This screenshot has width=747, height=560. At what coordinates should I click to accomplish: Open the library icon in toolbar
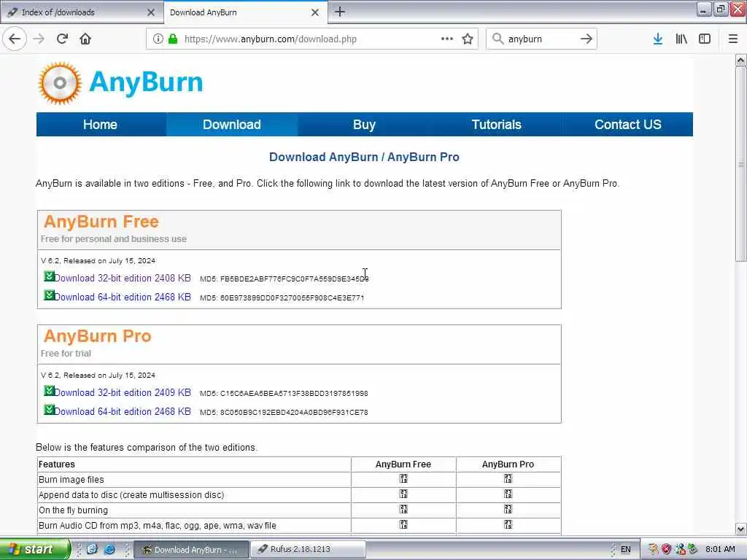point(681,39)
